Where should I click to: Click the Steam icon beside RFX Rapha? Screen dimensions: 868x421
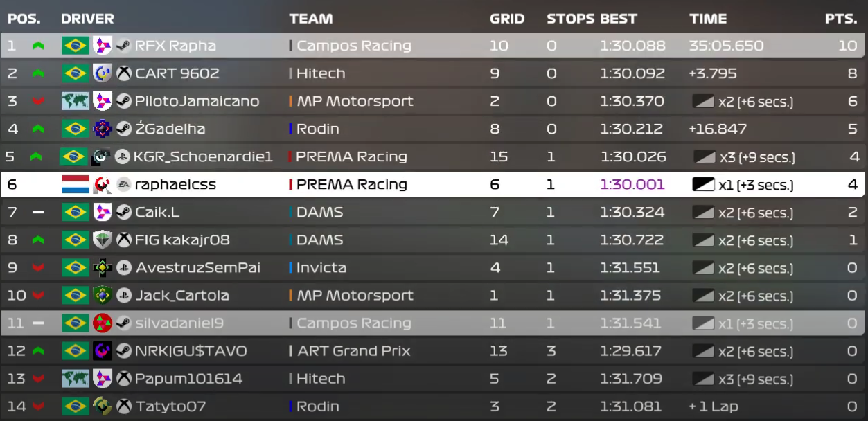124,46
